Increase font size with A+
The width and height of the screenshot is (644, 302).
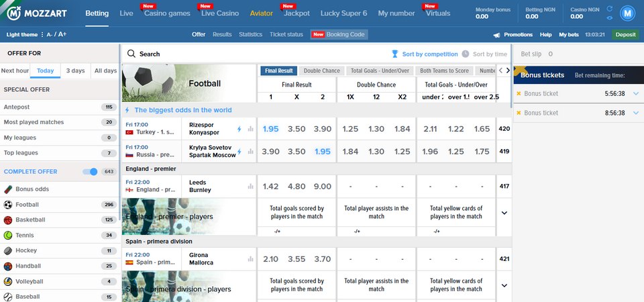62,34
